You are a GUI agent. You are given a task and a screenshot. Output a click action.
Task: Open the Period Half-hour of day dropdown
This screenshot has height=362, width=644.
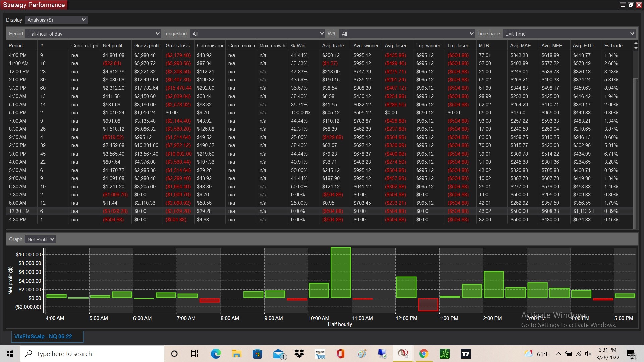click(x=93, y=34)
